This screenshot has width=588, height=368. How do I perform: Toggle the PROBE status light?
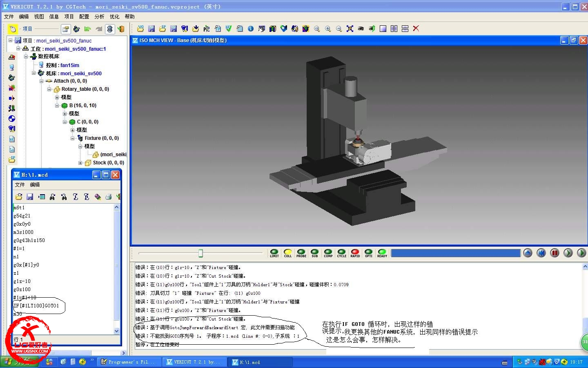[301, 253]
